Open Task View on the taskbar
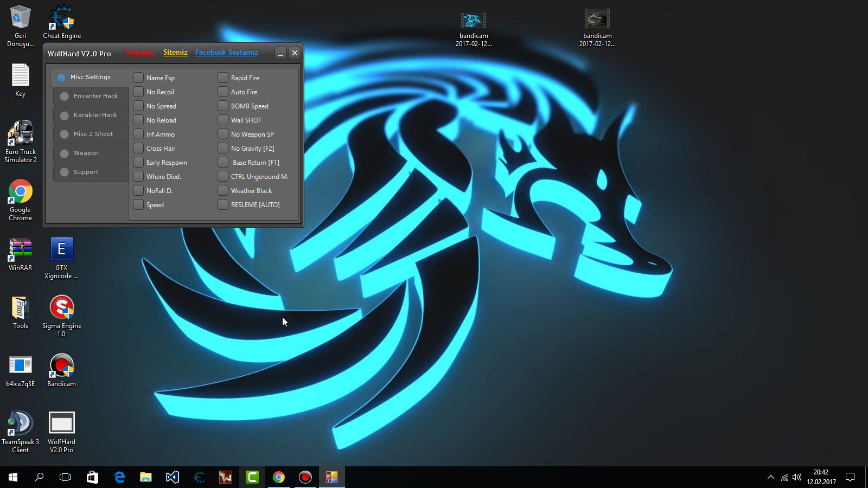 pyautogui.click(x=65, y=477)
